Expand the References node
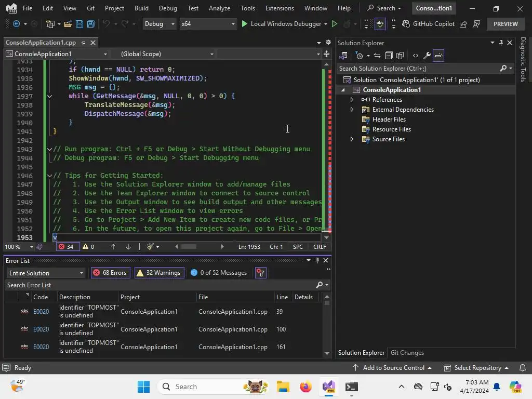The width and height of the screenshot is (532, 399). tap(352, 100)
